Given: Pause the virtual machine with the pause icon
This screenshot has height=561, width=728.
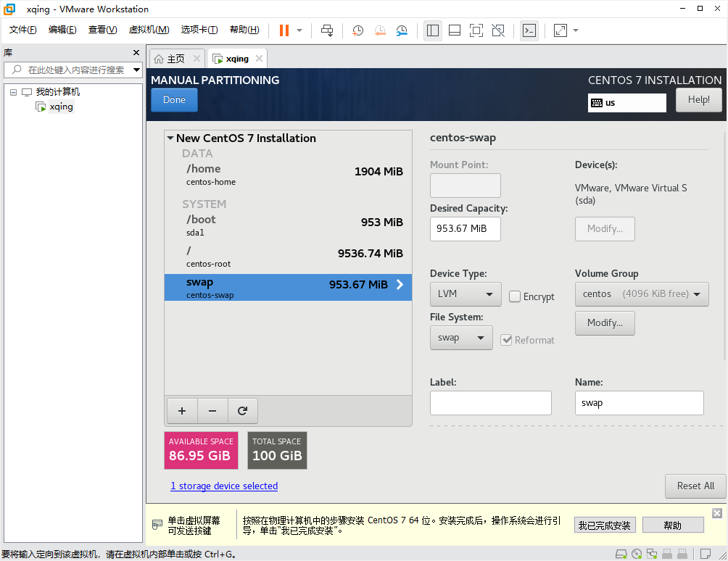Looking at the screenshot, I should click(x=284, y=30).
